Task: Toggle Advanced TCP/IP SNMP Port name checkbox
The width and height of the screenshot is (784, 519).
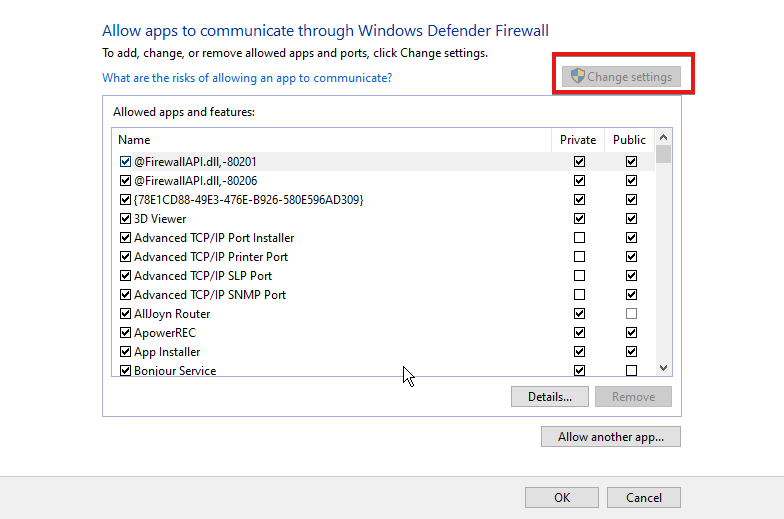Action: (125, 294)
